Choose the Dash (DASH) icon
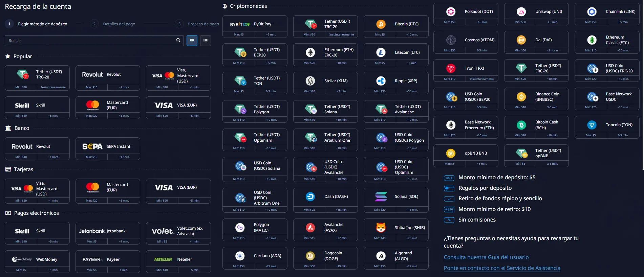644x277 pixels. pos(310,197)
